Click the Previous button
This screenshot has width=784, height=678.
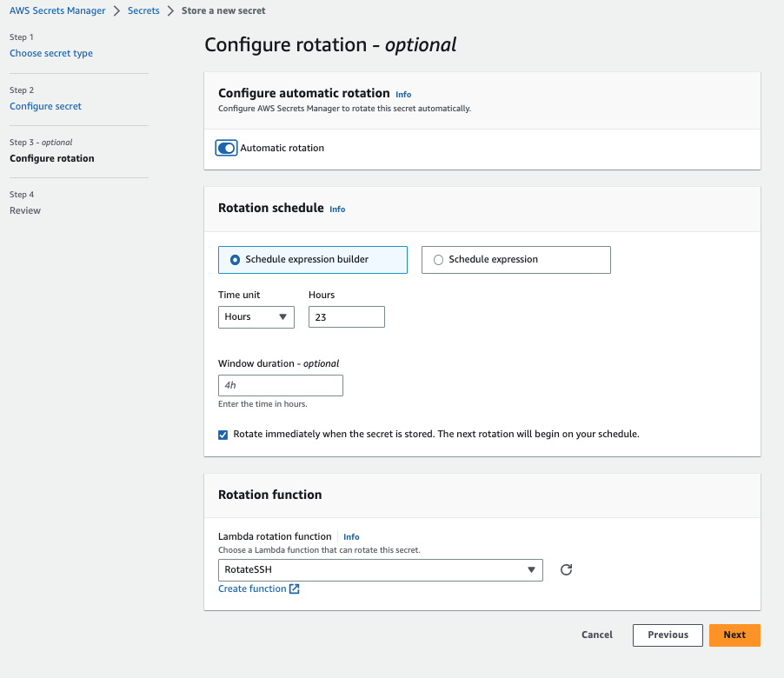pyautogui.click(x=668, y=635)
